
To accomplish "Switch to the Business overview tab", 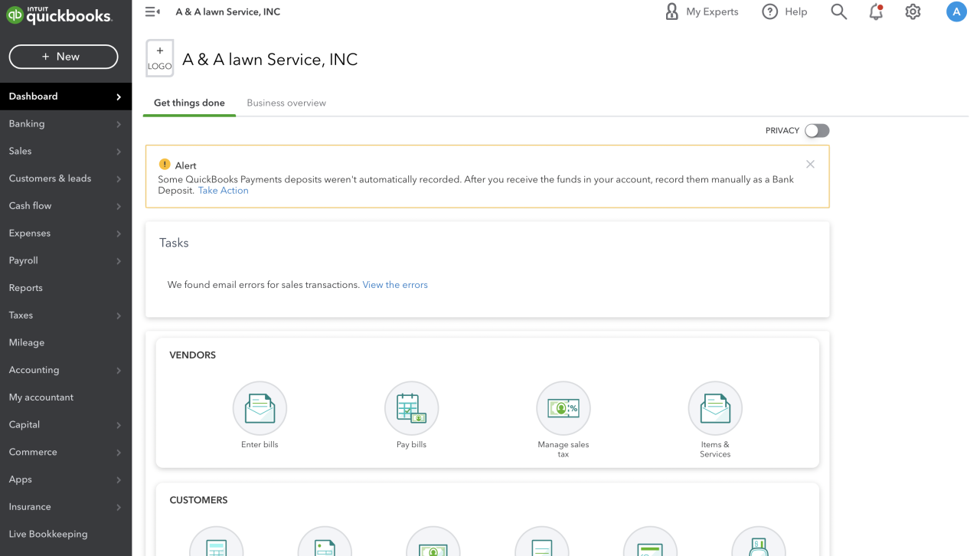I will pyautogui.click(x=286, y=103).
